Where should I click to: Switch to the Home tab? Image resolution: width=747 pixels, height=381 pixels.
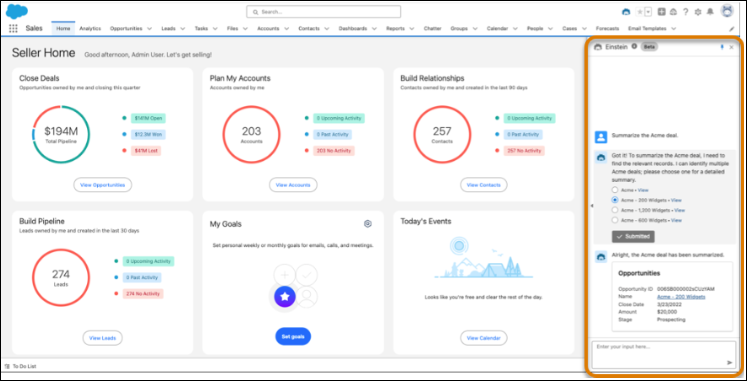pyautogui.click(x=63, y=29)
